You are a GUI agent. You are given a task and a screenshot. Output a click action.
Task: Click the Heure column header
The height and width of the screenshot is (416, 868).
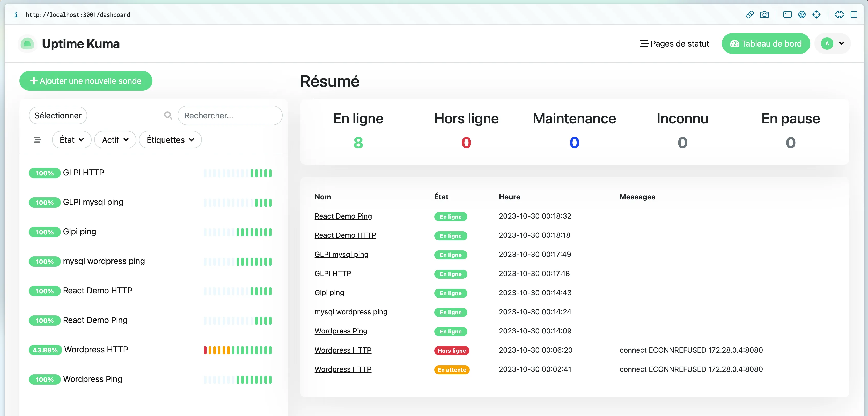coord(509,197)
